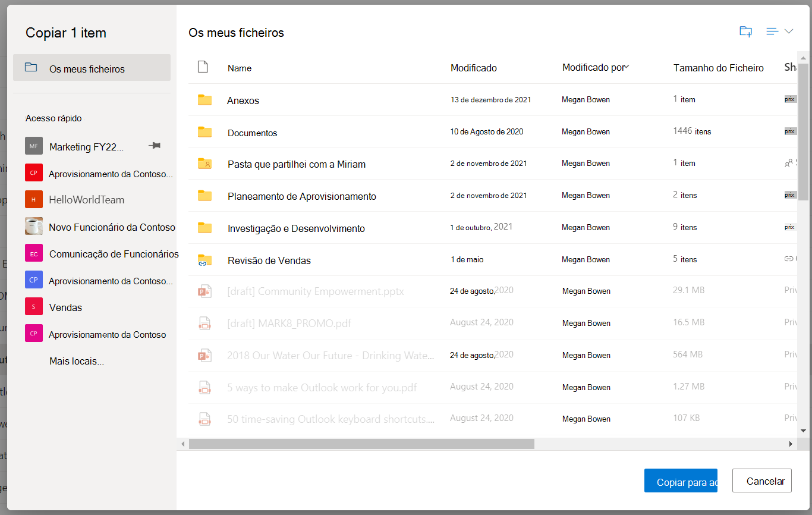Sort by the Modificado column header

coord(474,68)
